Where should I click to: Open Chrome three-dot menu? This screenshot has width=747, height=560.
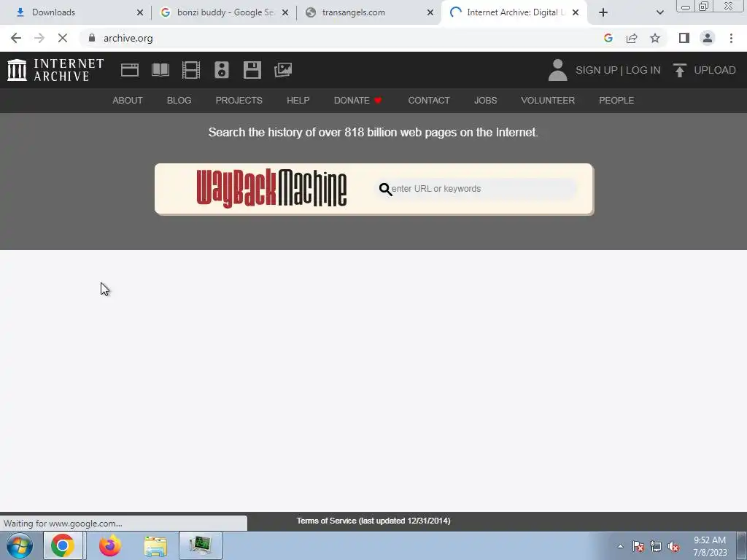731,38
